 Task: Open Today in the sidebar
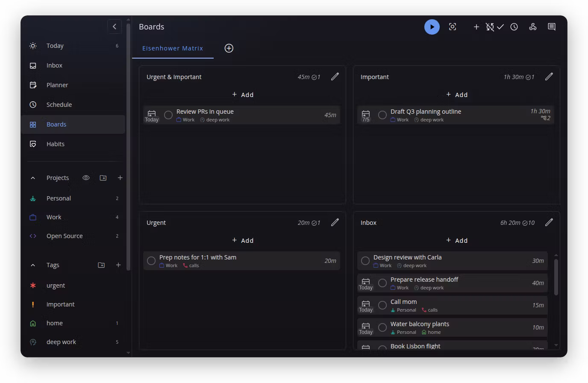pos(73,46)
